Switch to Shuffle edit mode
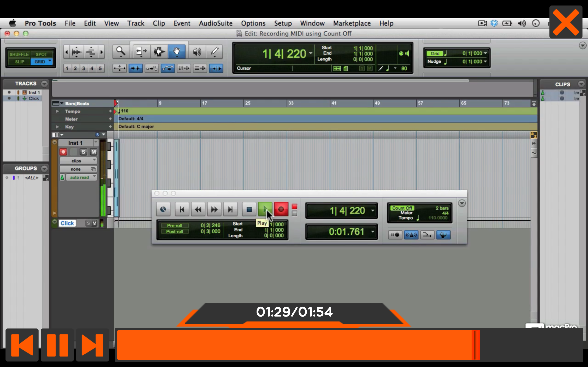Screen dimensions: 588x367 (x=19, y=54)
